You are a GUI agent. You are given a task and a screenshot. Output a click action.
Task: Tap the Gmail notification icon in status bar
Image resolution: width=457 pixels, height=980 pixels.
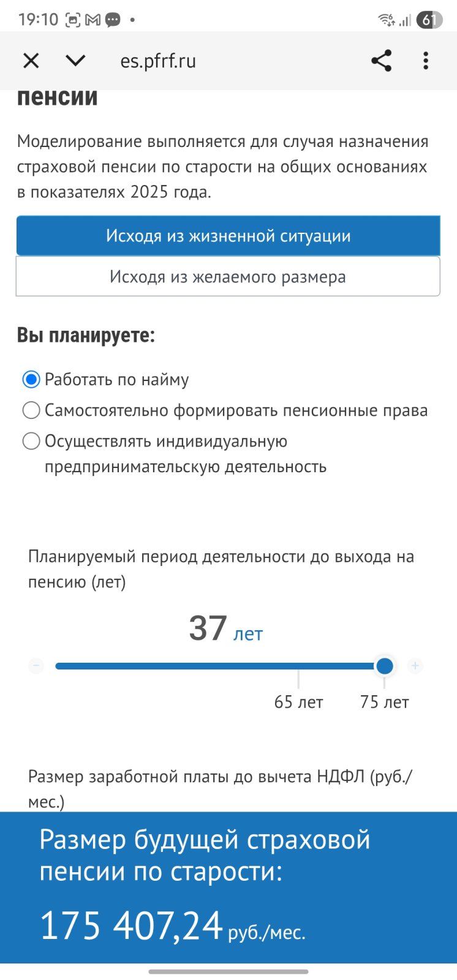click(93, 20)
